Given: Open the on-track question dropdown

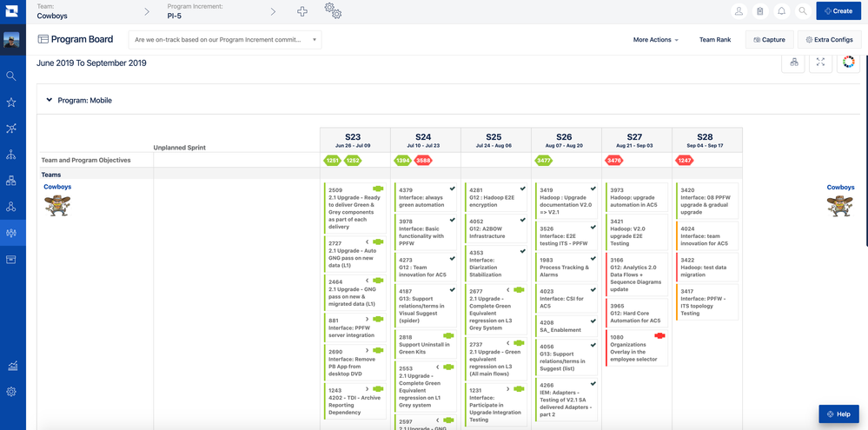Looking at the screenshot, I should tap(225, 40).
